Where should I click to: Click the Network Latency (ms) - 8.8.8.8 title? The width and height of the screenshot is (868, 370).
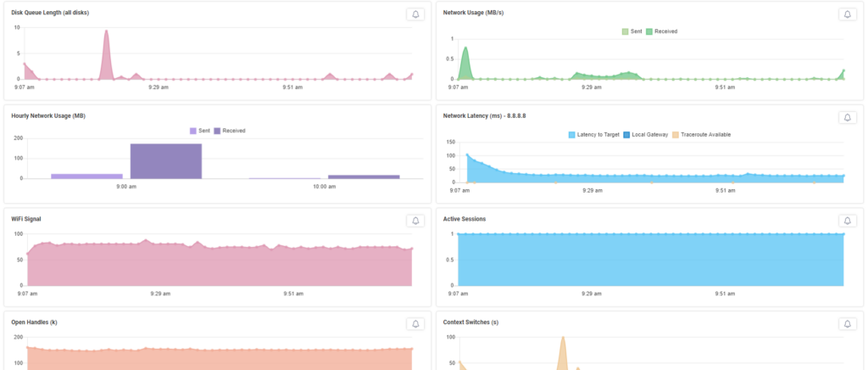coord(484,115)
